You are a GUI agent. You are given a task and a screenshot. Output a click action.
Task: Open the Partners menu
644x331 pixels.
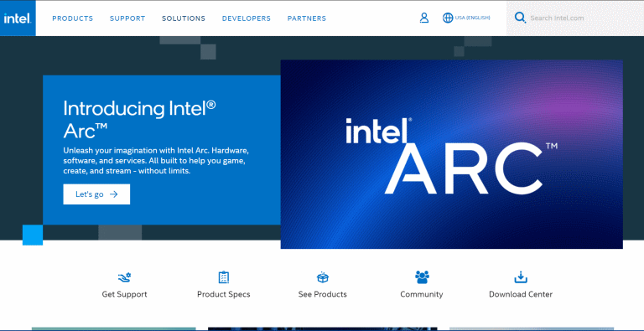pyautogui.click(x=307, y=18)
